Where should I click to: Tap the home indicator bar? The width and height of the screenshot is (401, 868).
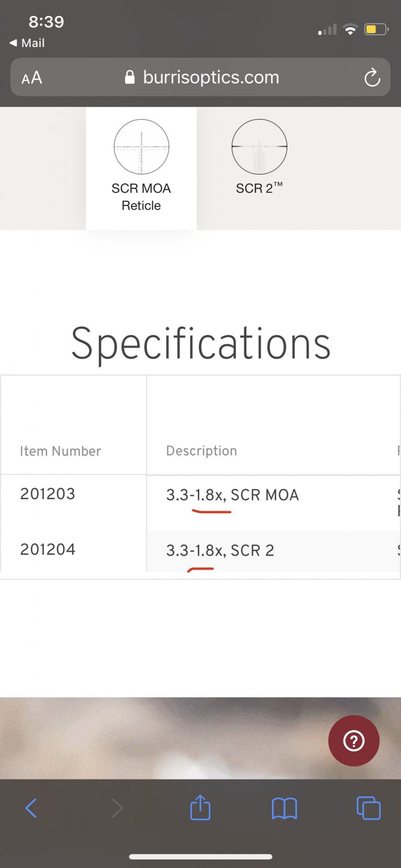point(200,857)
